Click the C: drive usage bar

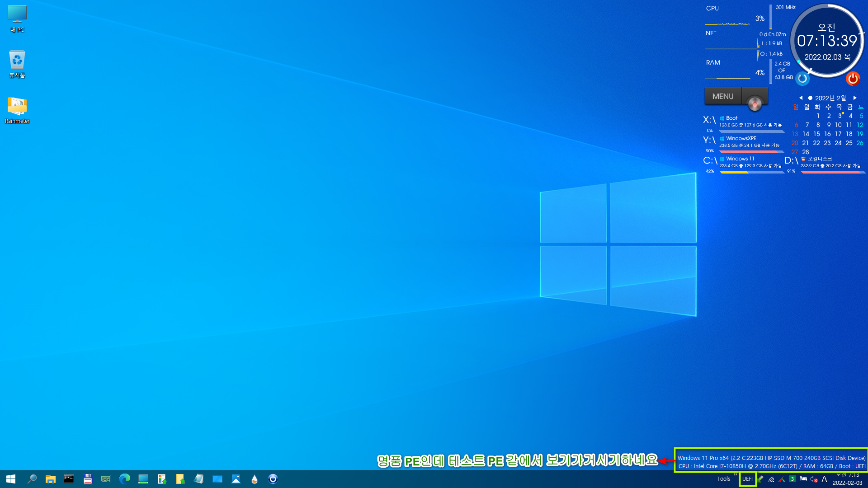click(751, 172)
